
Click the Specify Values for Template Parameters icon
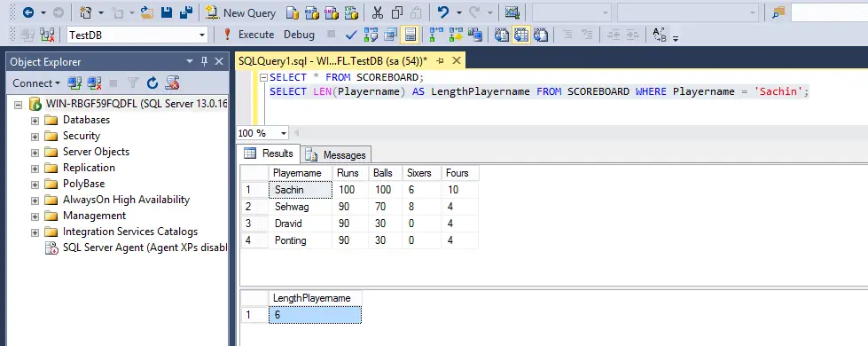point(660,35)
